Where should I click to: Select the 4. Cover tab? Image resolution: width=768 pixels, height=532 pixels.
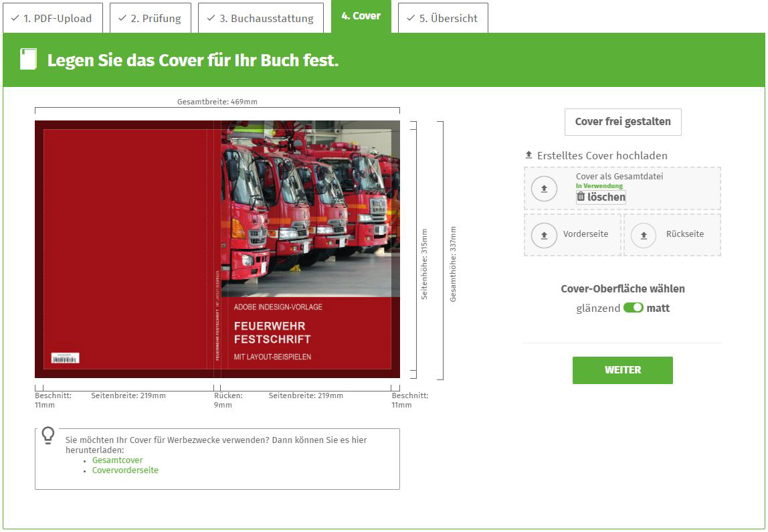point(361,16)
